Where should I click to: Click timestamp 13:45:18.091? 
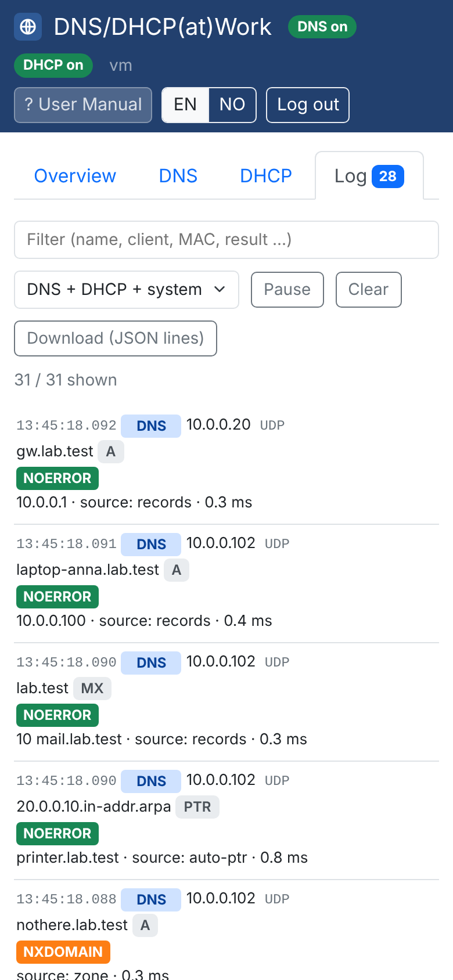66,544
